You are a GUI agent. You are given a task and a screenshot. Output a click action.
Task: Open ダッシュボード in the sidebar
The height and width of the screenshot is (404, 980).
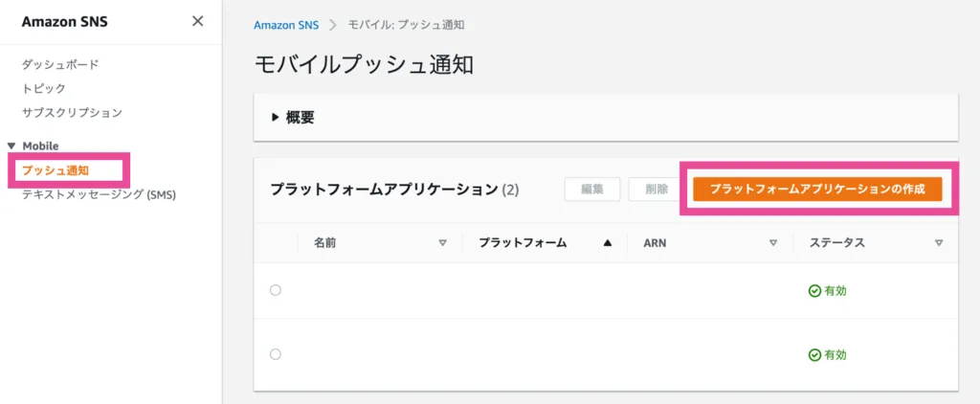coord(60,64)
